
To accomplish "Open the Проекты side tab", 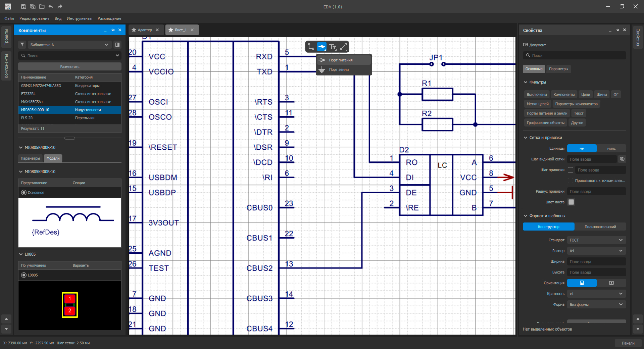I will pos(6,37).
